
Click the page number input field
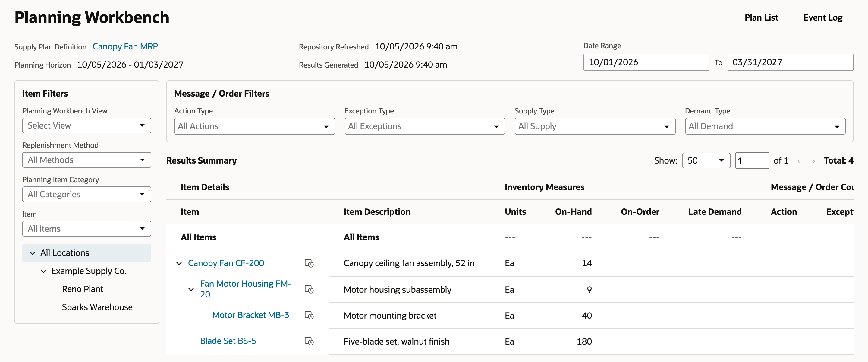click(752, 160)
